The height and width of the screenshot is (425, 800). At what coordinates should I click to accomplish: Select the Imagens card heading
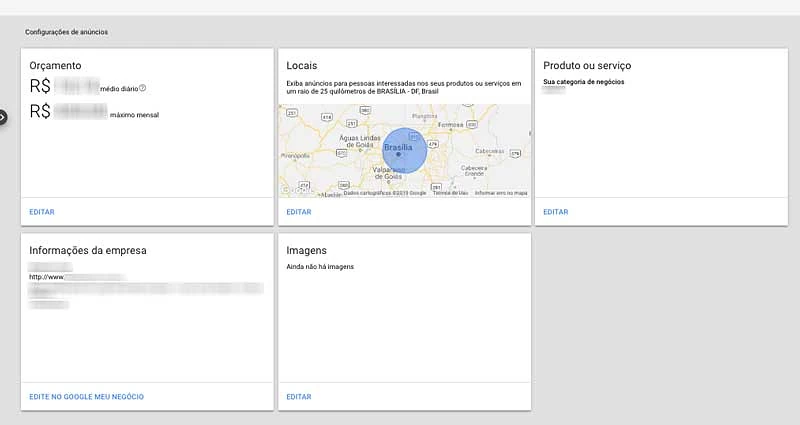coord(306,251)
